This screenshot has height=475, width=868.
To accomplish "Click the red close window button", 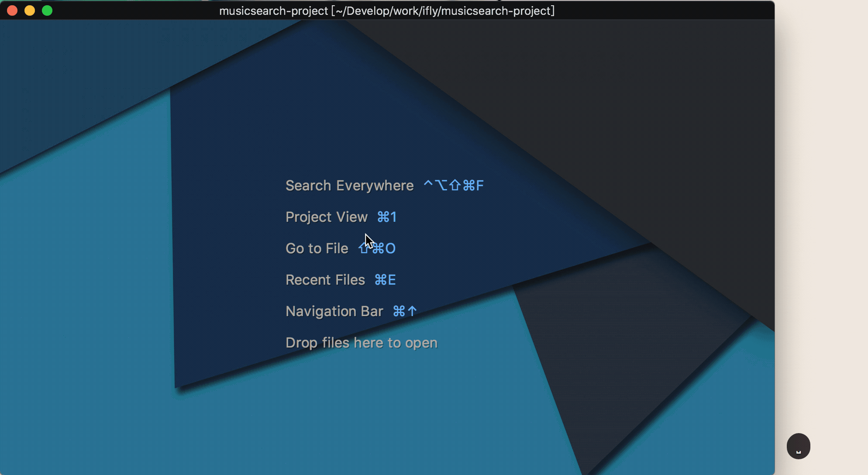I will [12, 10].
